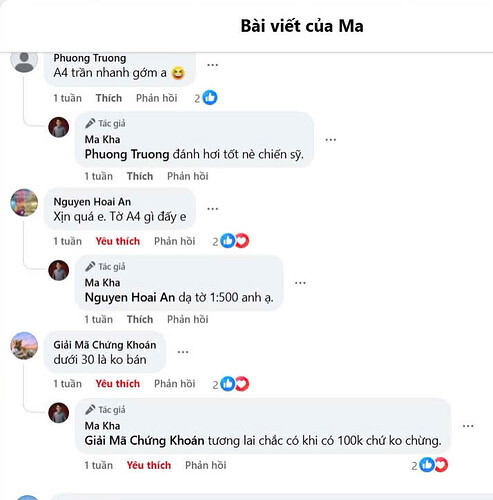Viewport: 493px width, 500px height.
Task: Open options menu for Phuong Truong's comment
Action: [213, 65]
